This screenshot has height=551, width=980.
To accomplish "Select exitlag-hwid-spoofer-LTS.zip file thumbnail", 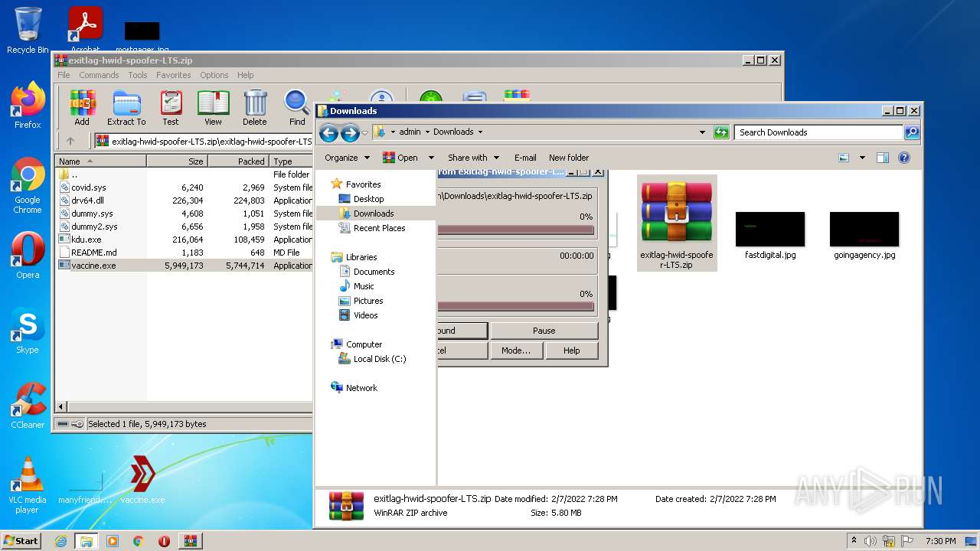I will pos(677,223).
